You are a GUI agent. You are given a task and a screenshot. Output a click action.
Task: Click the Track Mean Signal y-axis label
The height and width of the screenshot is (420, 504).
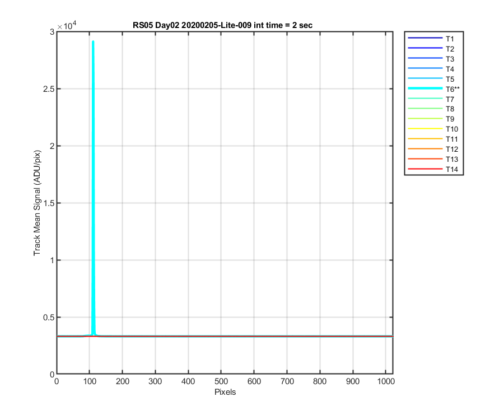[x=38, y=203]
